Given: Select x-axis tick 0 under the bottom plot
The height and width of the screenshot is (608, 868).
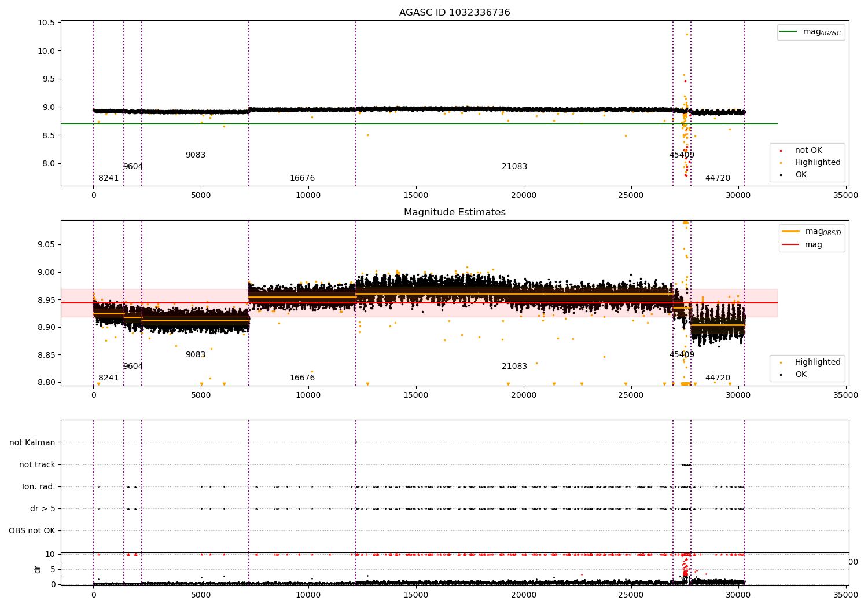Looking at the screenshot, I should pos(93,595).
